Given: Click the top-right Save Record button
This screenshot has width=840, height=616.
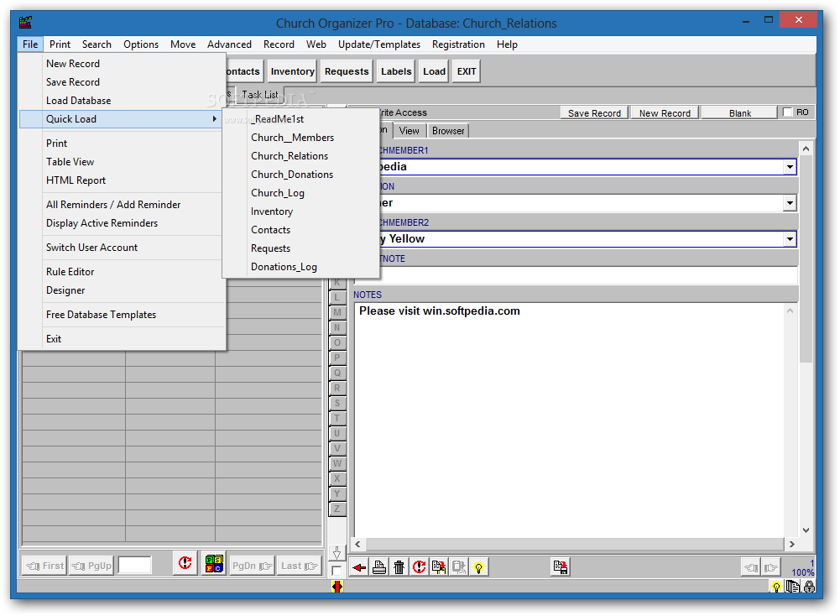Looking at the screenshot, I should (594, 113).
